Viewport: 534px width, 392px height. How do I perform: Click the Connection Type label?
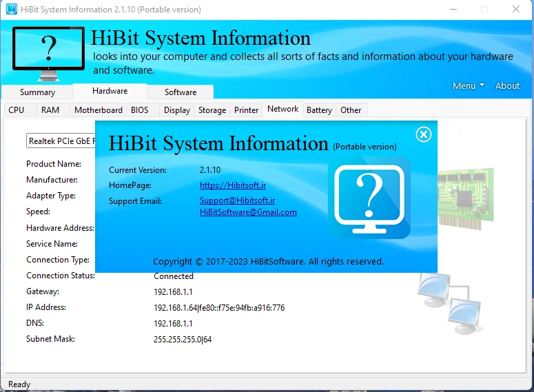click(x=58, y=260)
